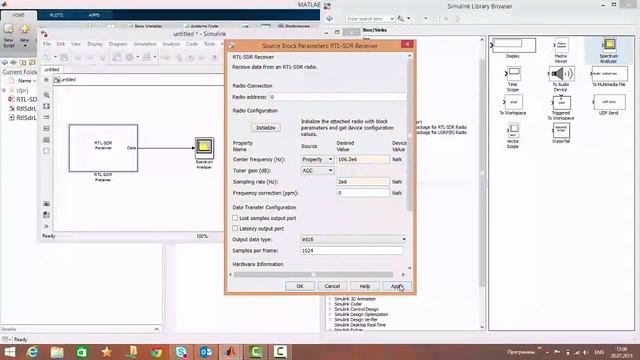Viewport: 640px width, 360px height.
Task: Click the Fit to View palette icon
Action: click(47, 106)
